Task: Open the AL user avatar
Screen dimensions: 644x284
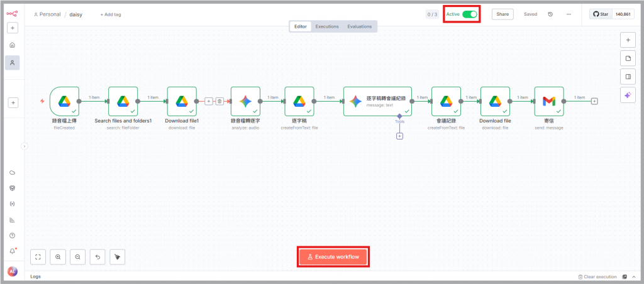Action: [13, 271]
